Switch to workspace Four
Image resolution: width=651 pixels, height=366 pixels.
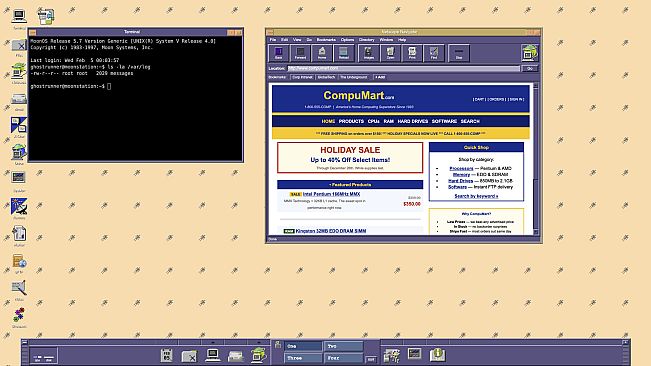coord(343,358)
